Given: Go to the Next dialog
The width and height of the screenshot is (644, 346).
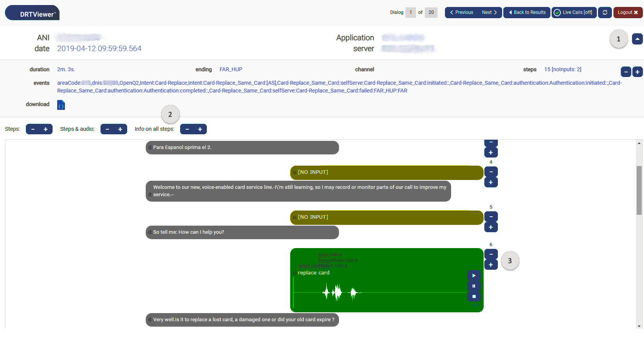Looking at the screenshot, I should (x=489, y=12).
